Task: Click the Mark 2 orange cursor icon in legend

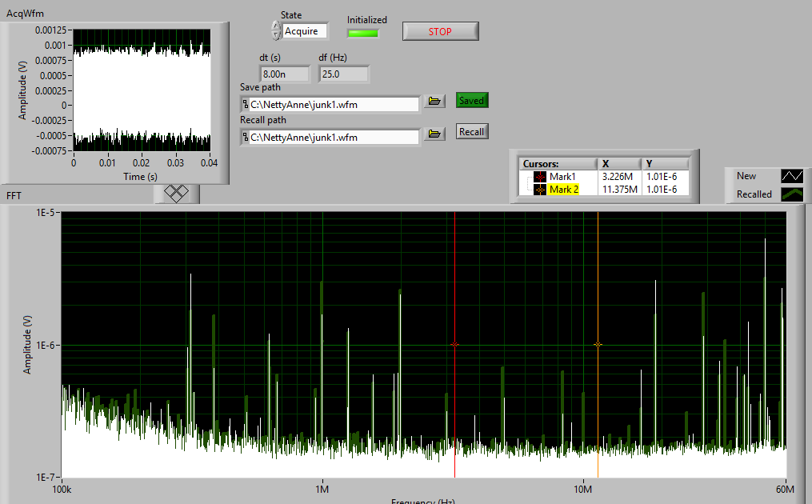Action: (539, 190)
